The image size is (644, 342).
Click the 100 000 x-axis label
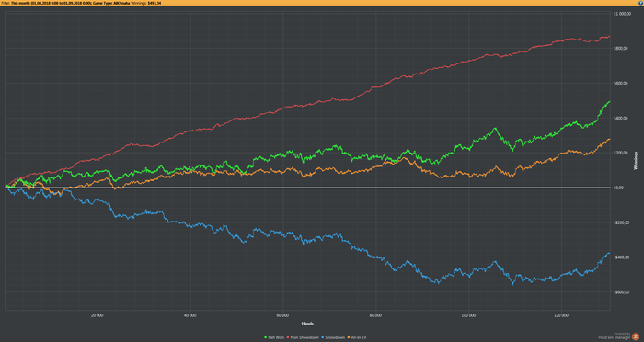point(468,315)
